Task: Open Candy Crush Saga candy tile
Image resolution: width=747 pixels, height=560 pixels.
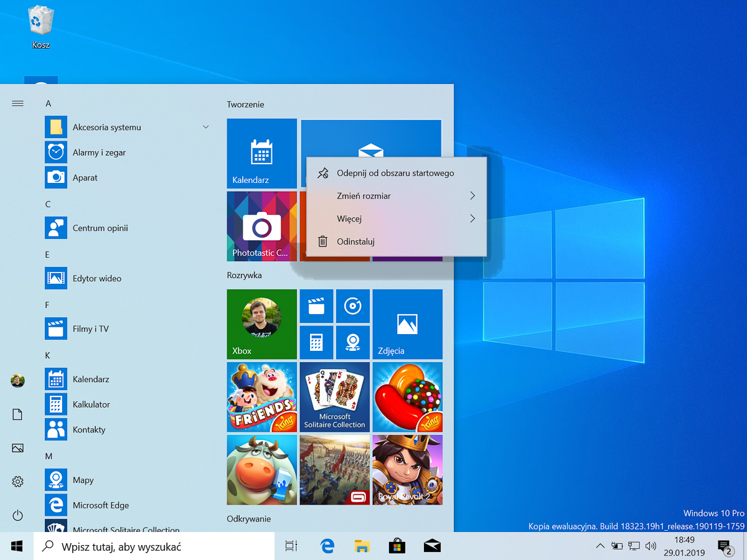Action: [407, 397]
